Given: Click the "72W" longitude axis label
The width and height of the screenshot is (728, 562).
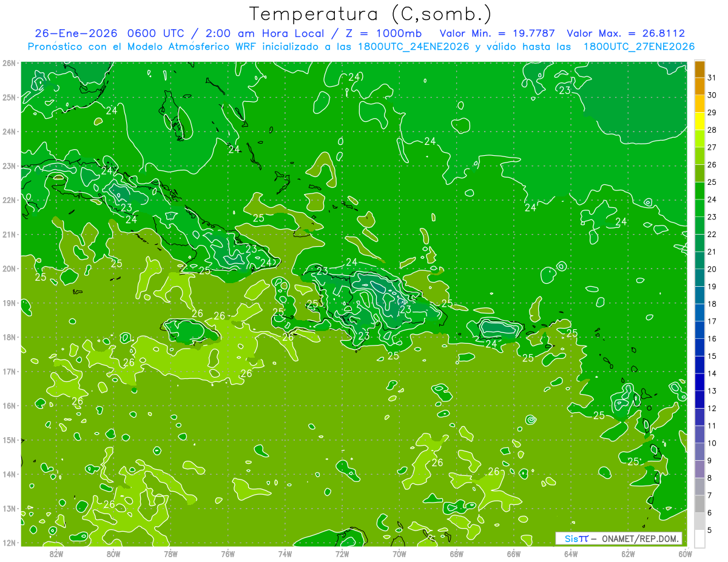Looking at the screenshot, I should (x=342, y=553).
